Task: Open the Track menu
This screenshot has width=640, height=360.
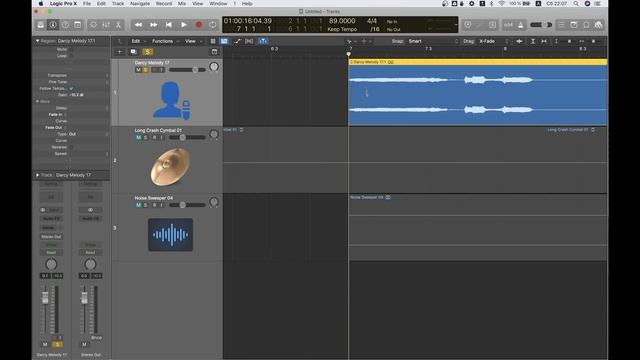Action: [x=118, y=4]
